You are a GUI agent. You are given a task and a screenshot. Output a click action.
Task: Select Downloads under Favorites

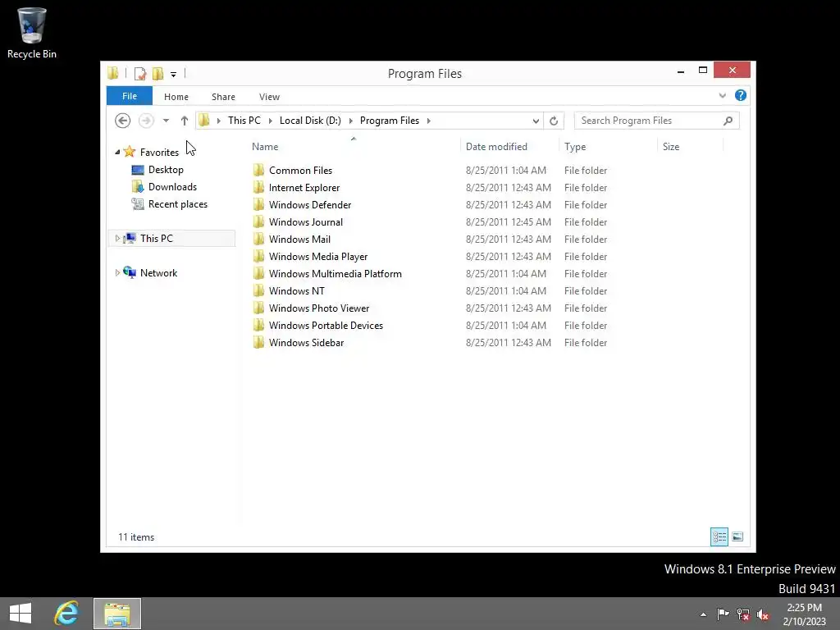coord(172,187)
